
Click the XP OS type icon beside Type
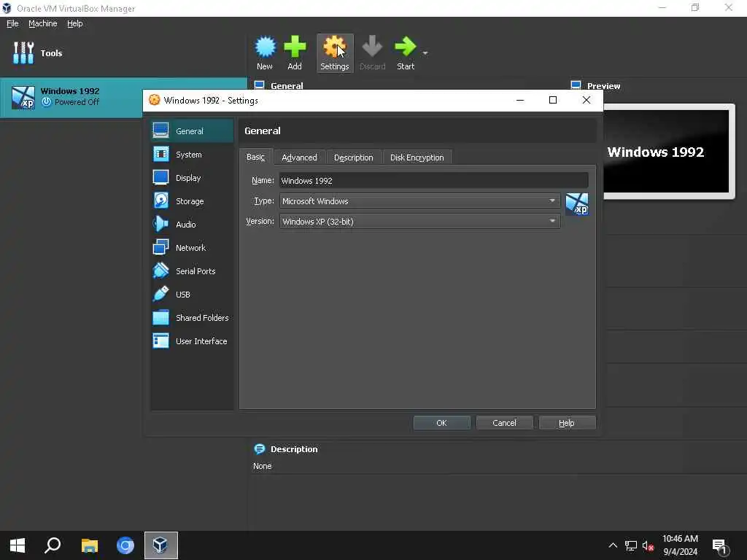[x=577, y=204]
